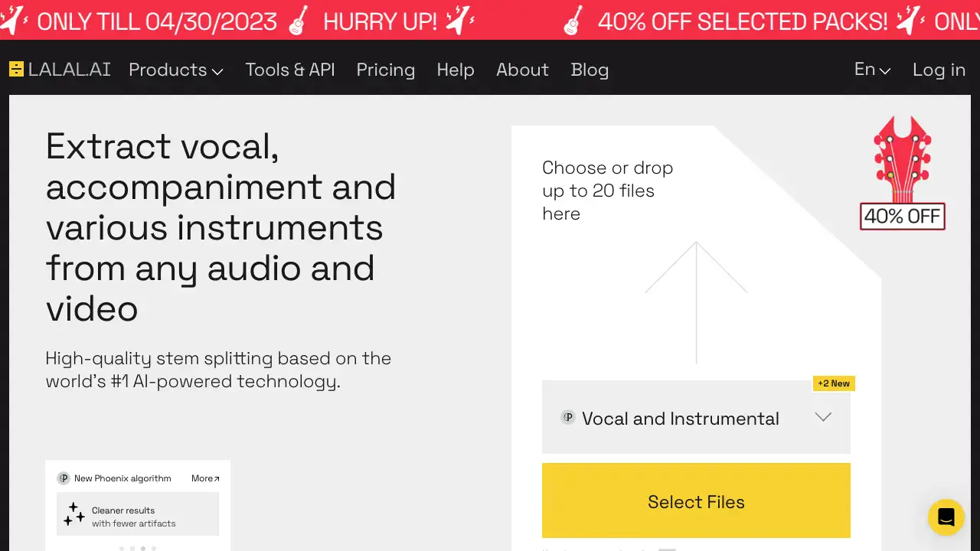Expand the Products dropdown menu
980x551 pixels.
click(175, 70)
